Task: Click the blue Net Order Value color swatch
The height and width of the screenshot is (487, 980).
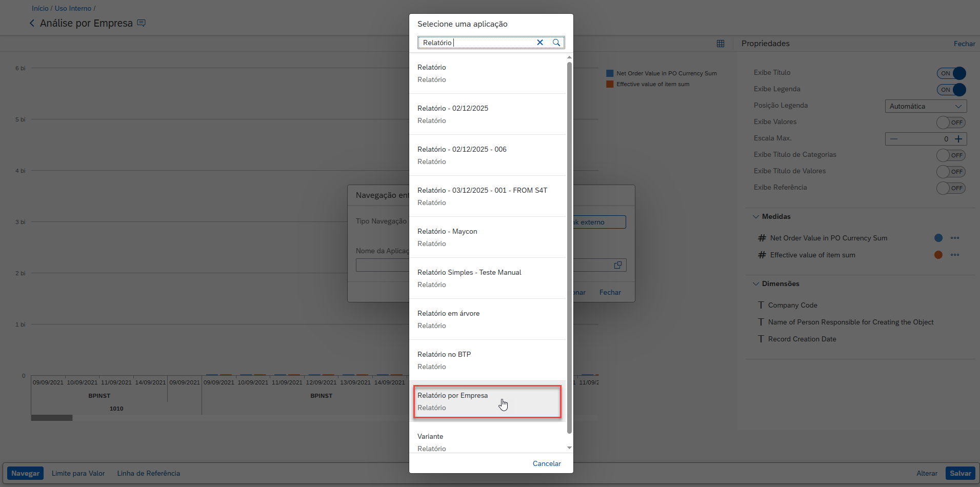Action: pos(938,238)
